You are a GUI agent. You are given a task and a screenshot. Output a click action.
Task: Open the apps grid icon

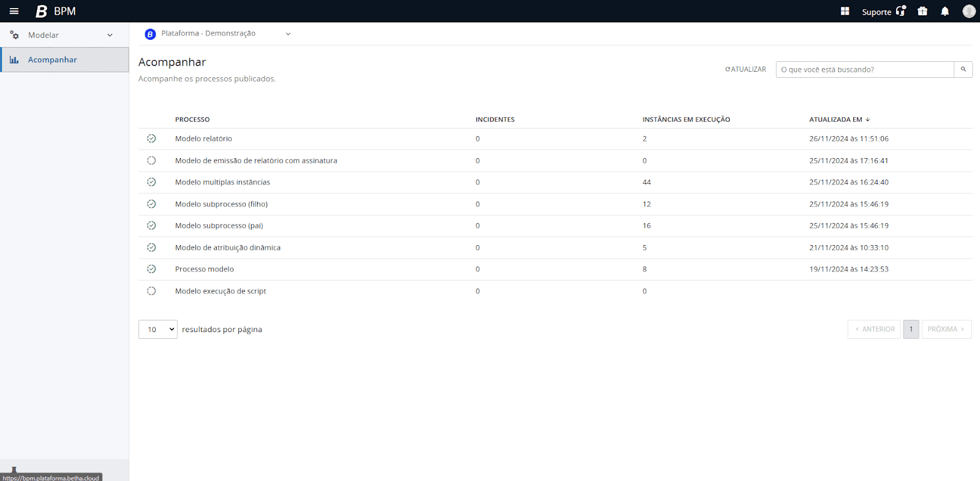pos(845,11)
